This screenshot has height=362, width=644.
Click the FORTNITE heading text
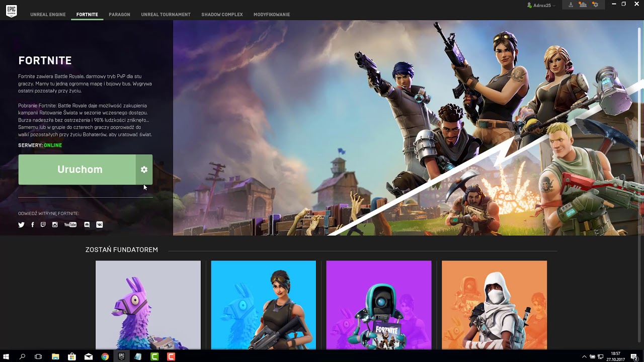(x=45, y=60)
